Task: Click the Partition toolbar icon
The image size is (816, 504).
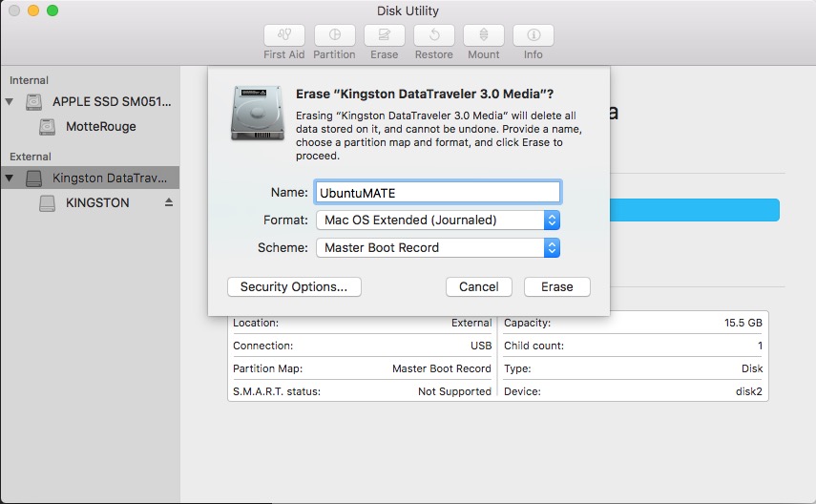Action: coord(335,35)
